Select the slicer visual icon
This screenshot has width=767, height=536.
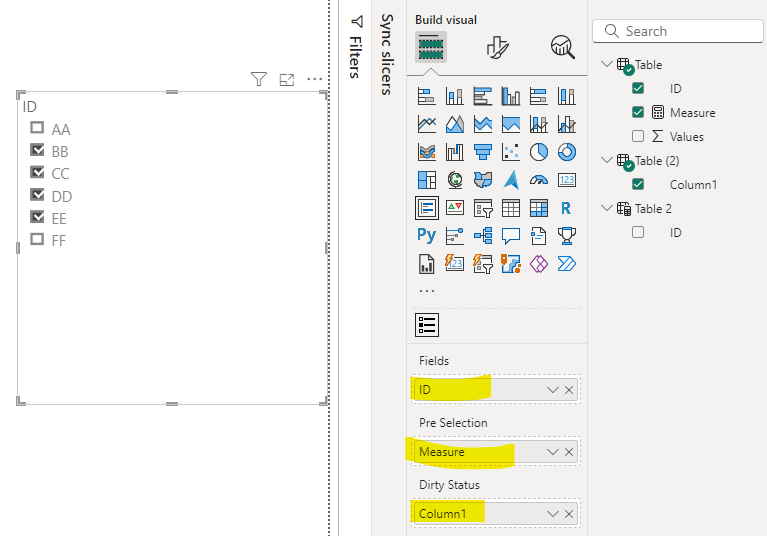483,208
